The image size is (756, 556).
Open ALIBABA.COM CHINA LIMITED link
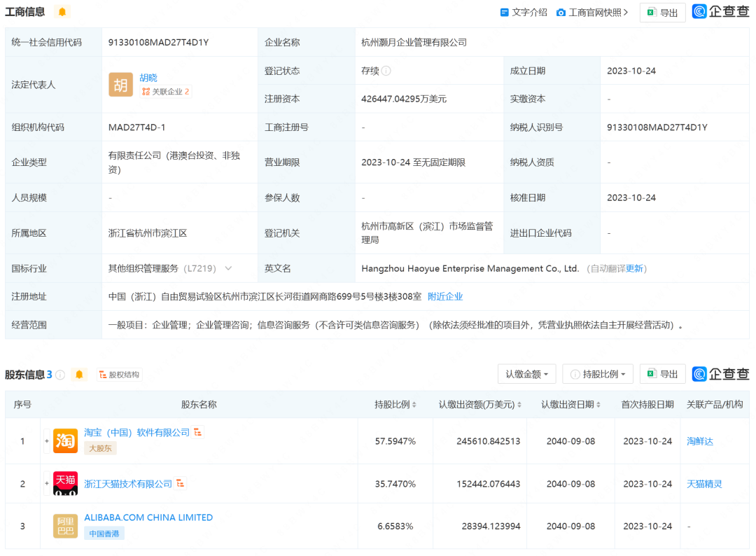[x=148, y=517]
